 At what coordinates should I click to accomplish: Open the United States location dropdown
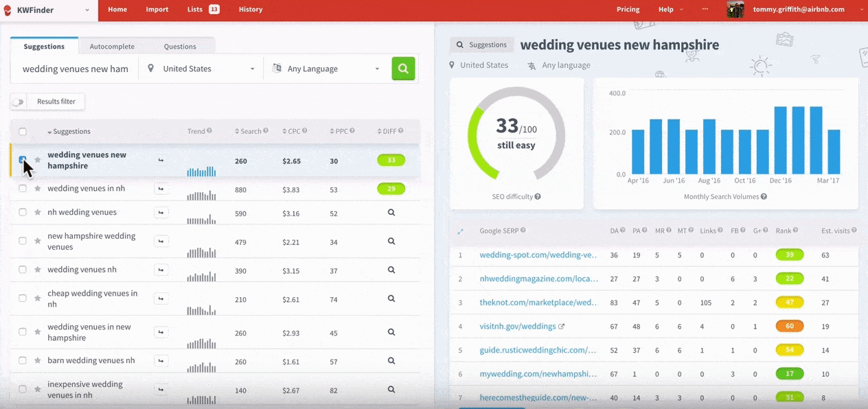[x=201, y=69]
